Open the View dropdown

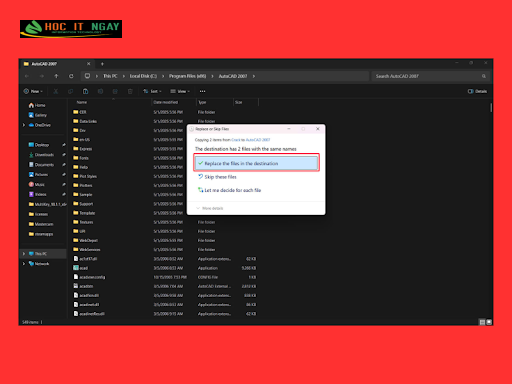click(180, 91)
